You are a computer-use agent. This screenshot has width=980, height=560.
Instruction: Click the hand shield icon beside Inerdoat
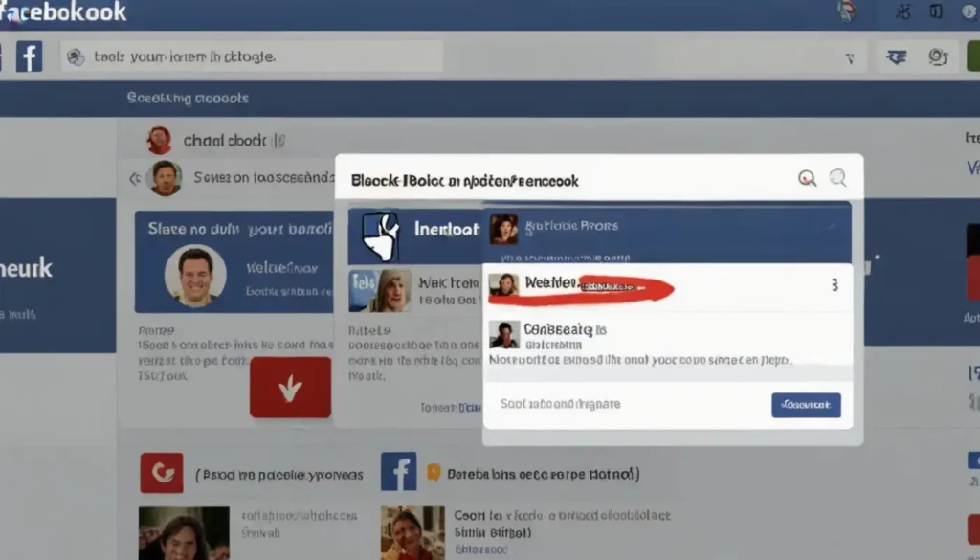pyautogui.click(x=380, y=236)
